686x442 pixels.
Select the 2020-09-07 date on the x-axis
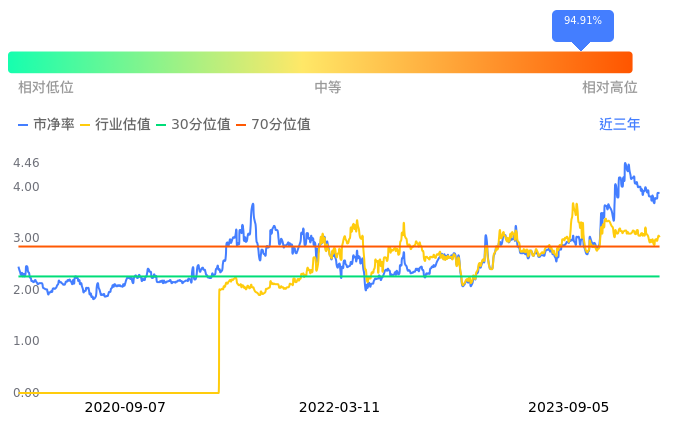tap(125, 408)
